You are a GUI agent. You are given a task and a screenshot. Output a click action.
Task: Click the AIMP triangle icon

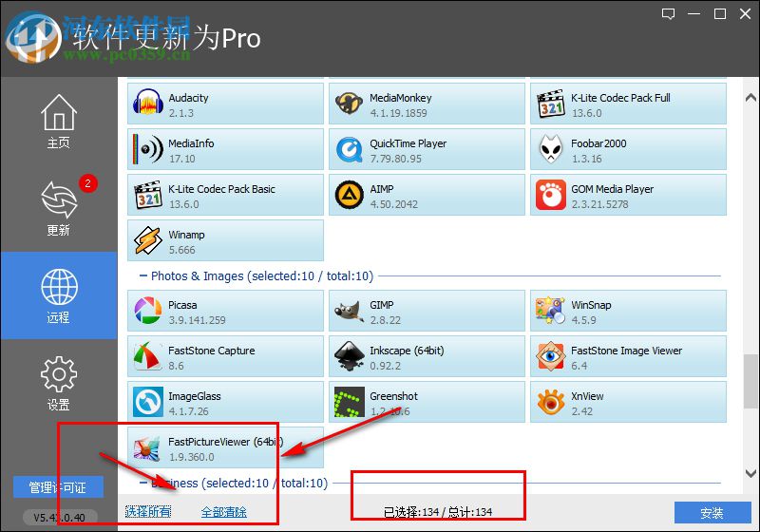(x=349, y=195)
